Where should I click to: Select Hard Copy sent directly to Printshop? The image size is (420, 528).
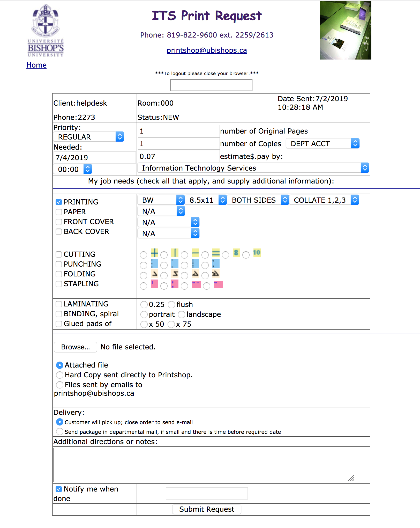[x=60, y=375]
